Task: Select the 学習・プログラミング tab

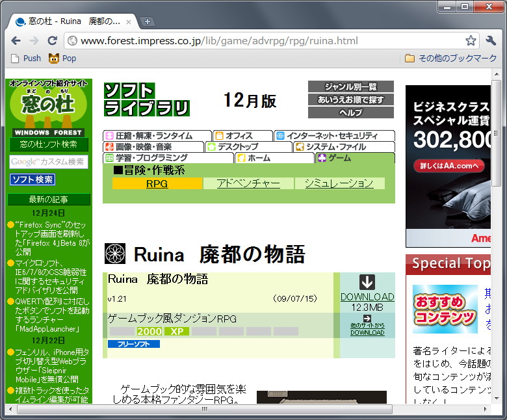Action: tap(168, 158)
